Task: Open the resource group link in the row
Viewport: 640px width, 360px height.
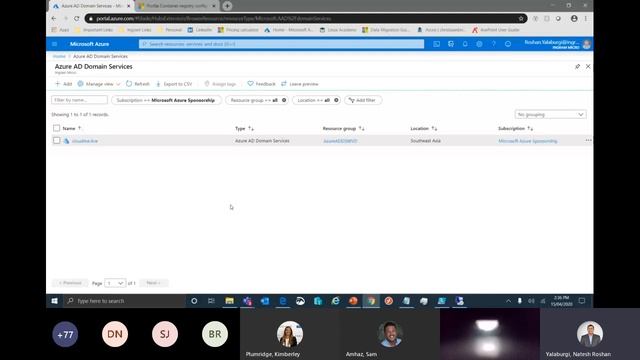Action: click(340, 141)
